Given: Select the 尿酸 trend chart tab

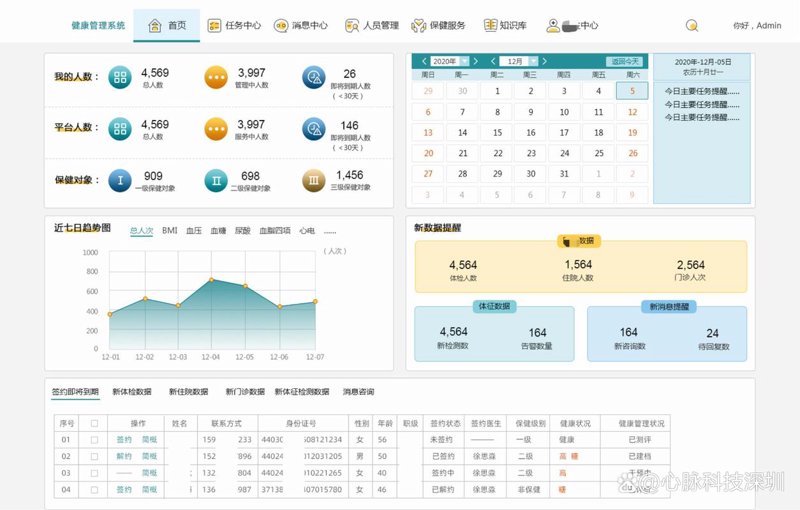Looking at the screenshot, I should click(243, 231).
